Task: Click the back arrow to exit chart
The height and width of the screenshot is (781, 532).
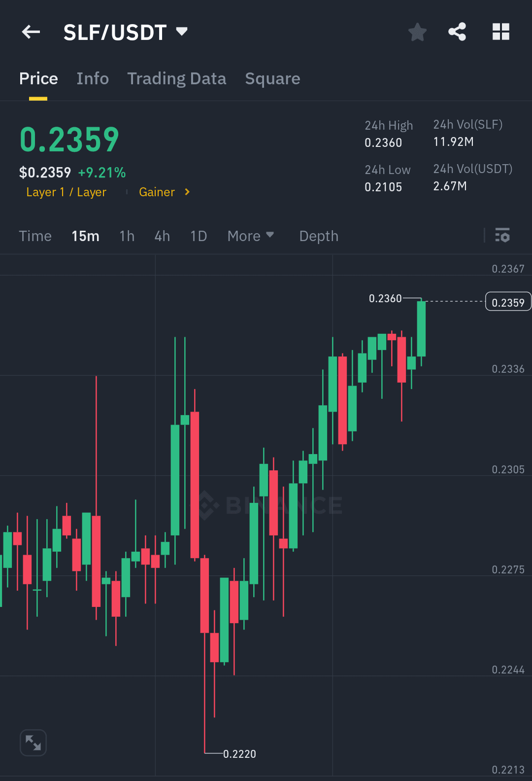Action: click(x=31, y=32)
